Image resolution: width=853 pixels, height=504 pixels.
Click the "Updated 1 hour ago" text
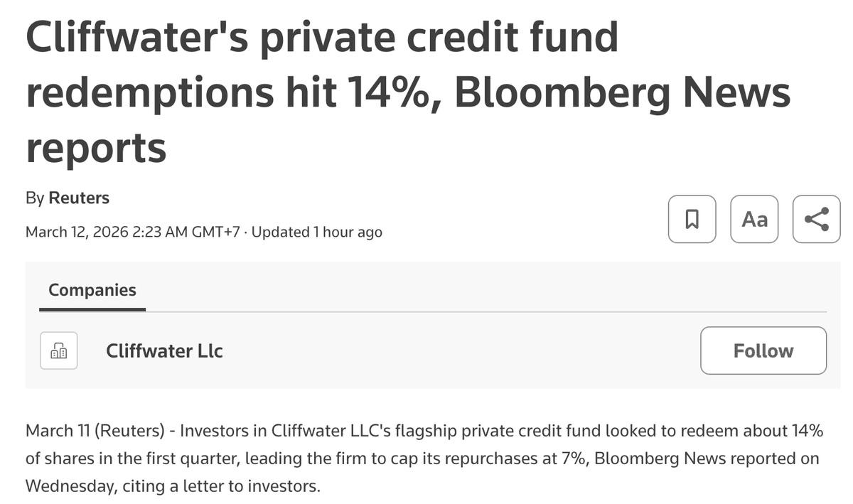(317, 232)
